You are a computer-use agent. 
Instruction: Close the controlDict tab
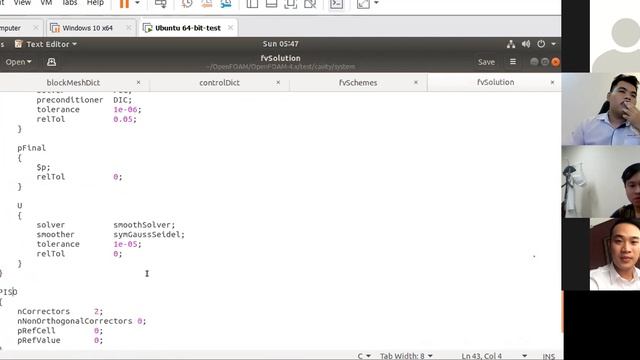click(278, 82)
